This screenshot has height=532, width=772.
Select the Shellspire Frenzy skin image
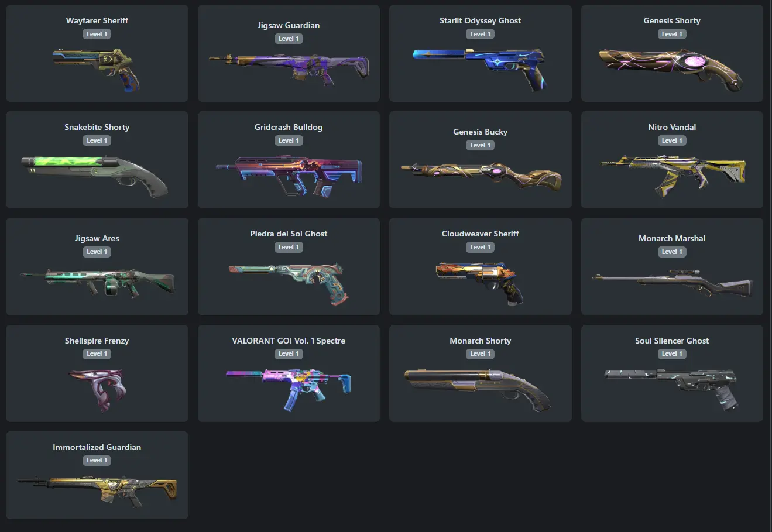coord(97,389)
